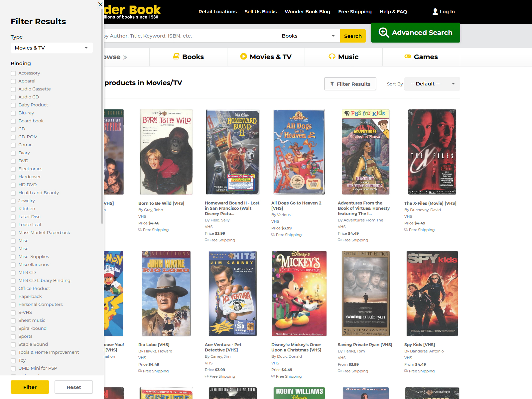The height and width of the screenshot is (399, 532).
Task: Click the yellow Search button
Action: [x=353, y=36]
